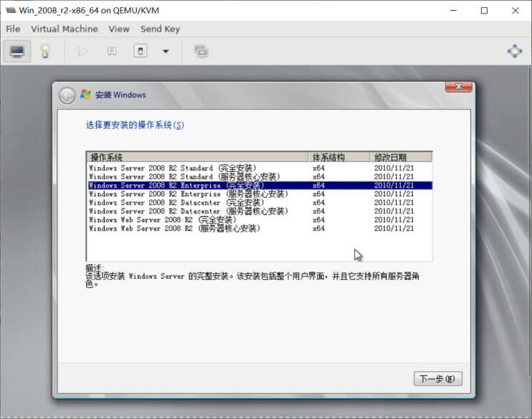
Task: Select Windows Web Server 2008 R2 (完全安装)
Action: point(260,220)
